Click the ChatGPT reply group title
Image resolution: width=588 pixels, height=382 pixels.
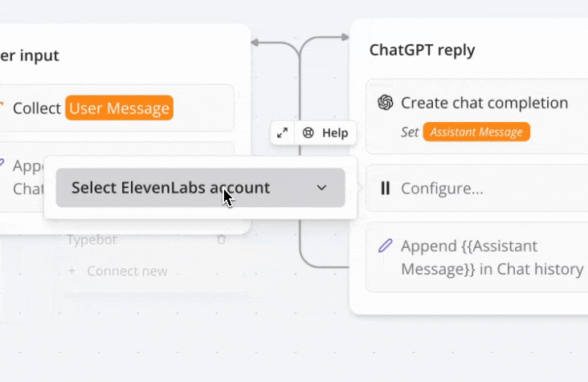(423, 50)
